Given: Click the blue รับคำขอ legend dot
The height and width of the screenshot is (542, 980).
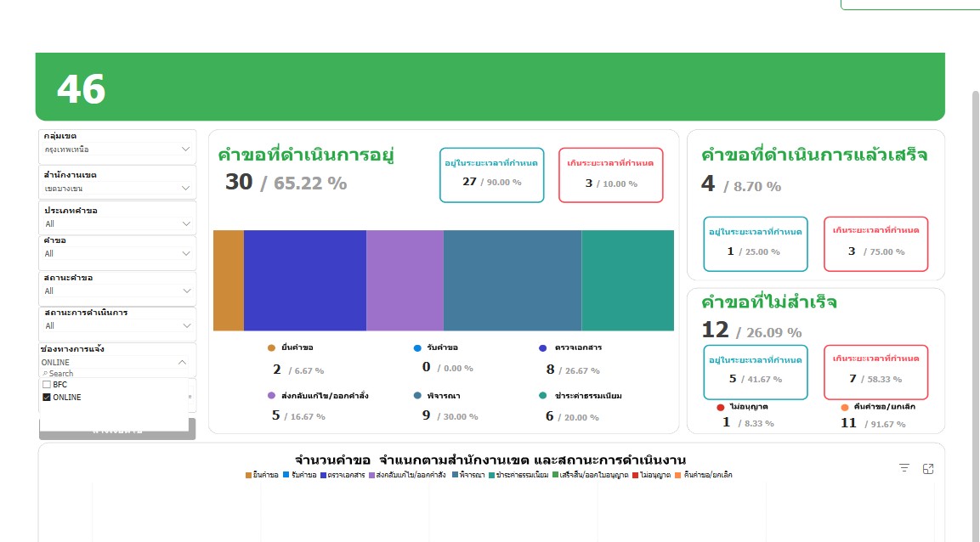Looking at the screenshot, I should [x=417, y=348].
